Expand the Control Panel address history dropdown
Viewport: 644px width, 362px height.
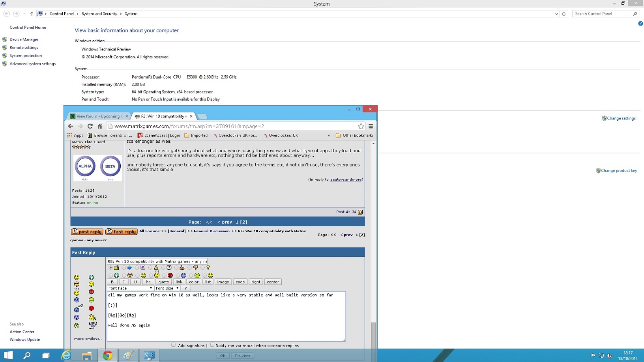pyautogui.click(x=556, y=14)
